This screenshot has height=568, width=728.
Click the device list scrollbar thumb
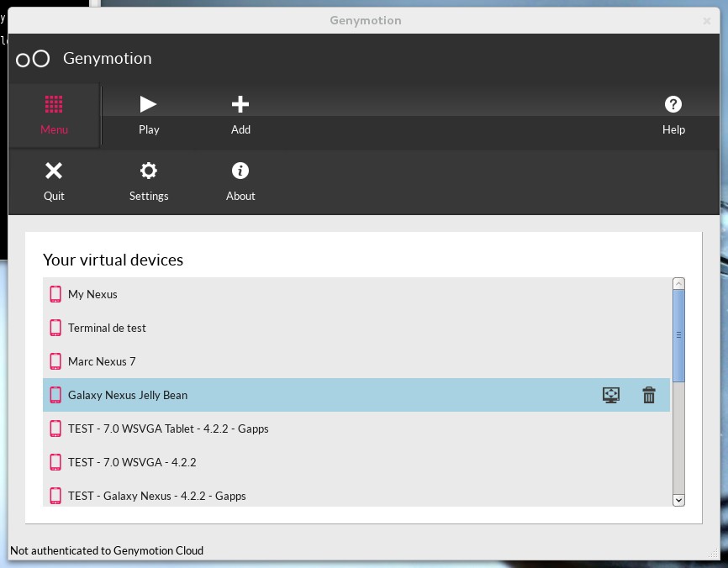coord(678,336)
